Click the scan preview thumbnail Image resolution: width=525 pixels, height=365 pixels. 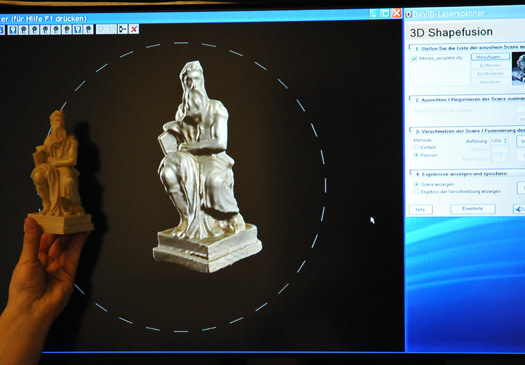518,69
